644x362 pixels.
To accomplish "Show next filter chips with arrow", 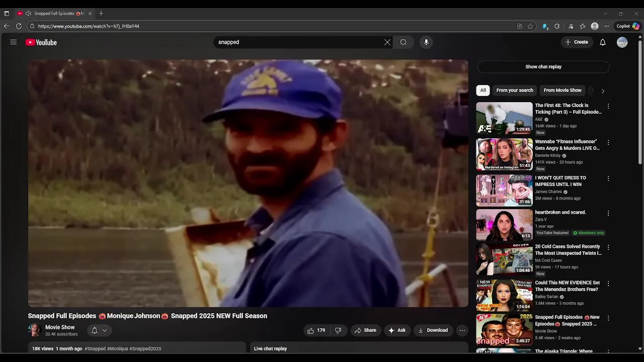I will click(603, 91).
